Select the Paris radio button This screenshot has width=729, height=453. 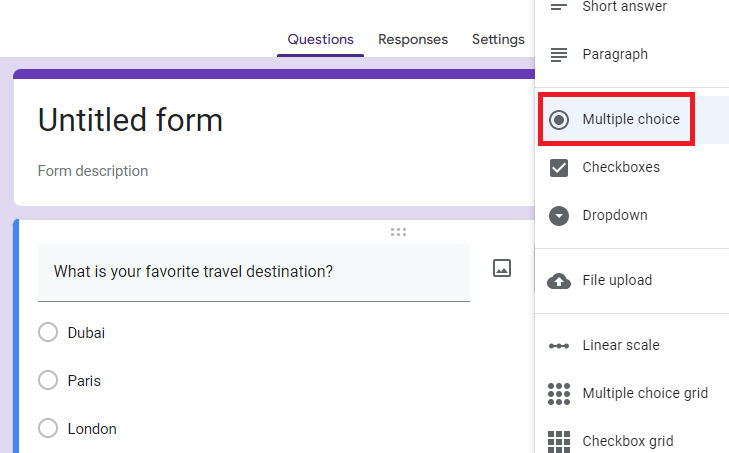[x=48, y=380]
